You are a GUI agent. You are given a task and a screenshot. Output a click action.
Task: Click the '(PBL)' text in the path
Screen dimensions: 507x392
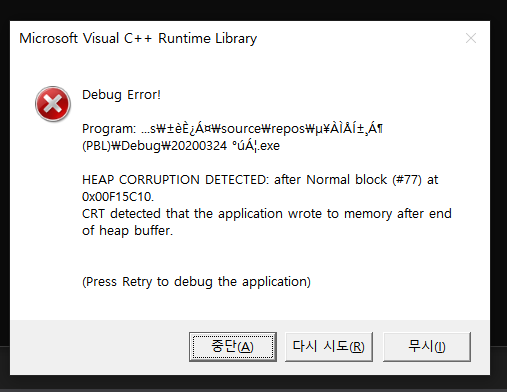coord(96,146)
